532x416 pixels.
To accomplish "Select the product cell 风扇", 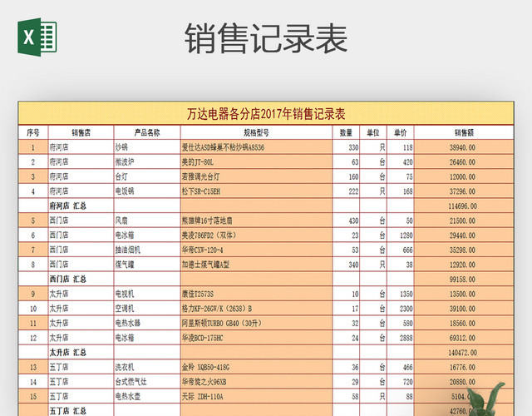I will [x=147, y=220].
